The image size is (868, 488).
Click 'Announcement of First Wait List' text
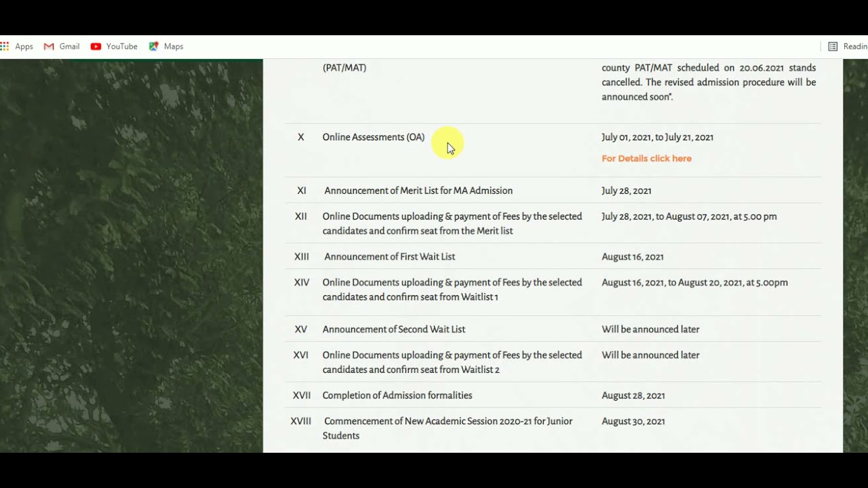click(x=389, y=256)
